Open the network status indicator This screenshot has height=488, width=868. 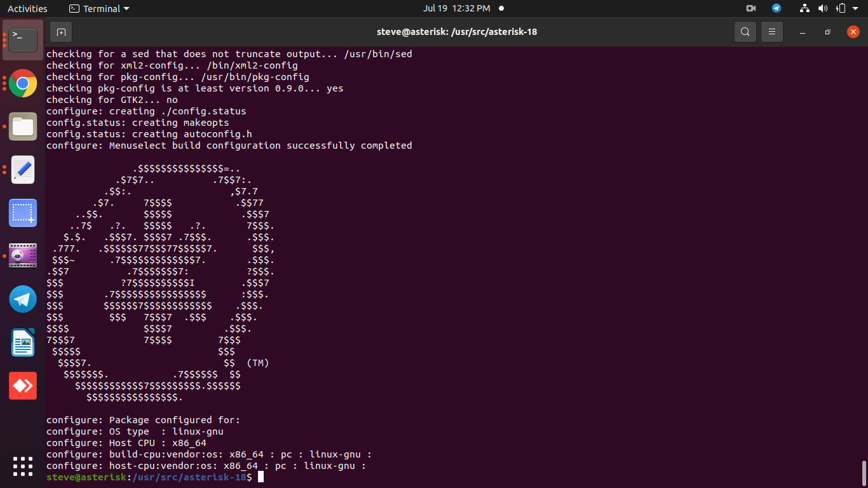click(x=805, y=8)
